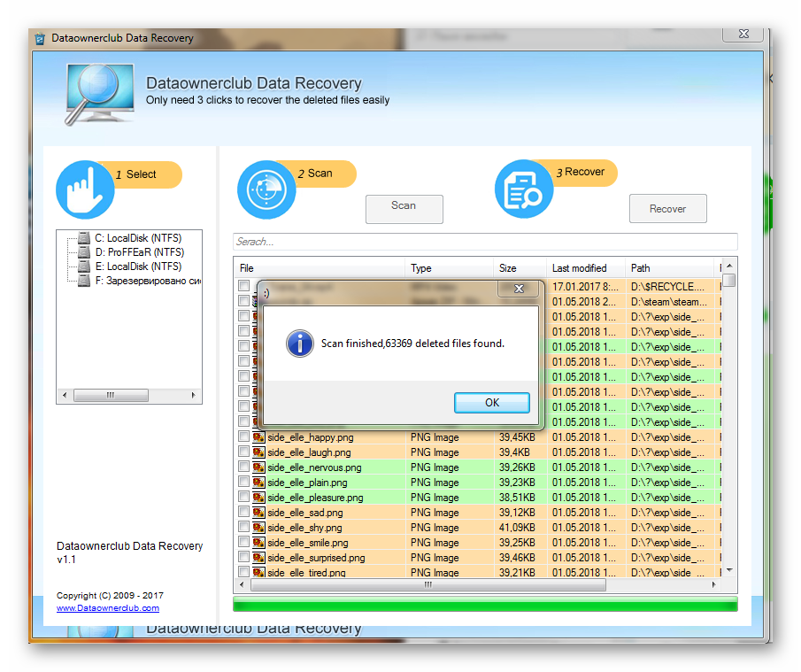Viewport: 801px width, 672px height.
Task: Tick checkbox for side_elle_sad.png
Action: 243,512
